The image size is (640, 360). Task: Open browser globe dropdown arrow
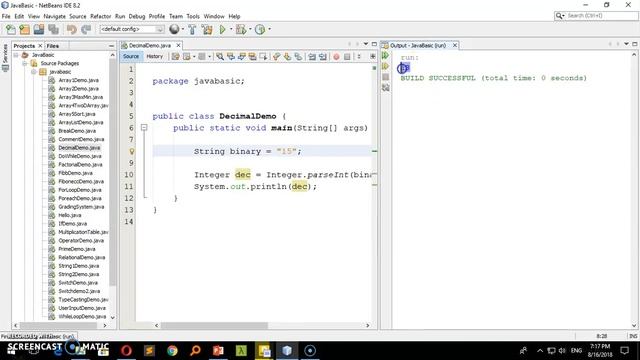click(x=182, y=29)
